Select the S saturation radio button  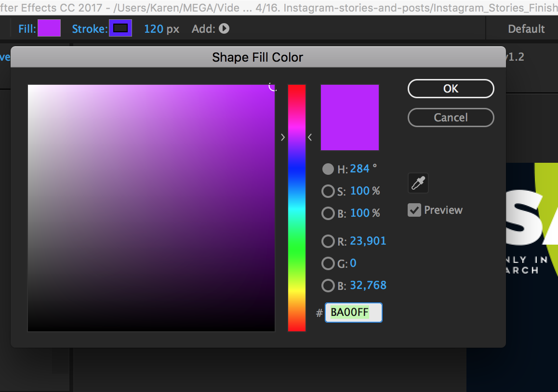tap(328, 191)
